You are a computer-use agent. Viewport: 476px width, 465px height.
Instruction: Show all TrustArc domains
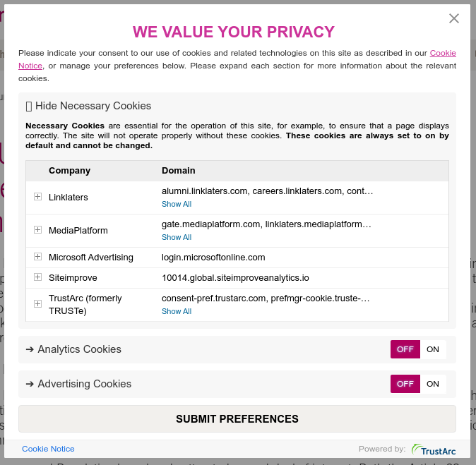[x=177, y=311]
